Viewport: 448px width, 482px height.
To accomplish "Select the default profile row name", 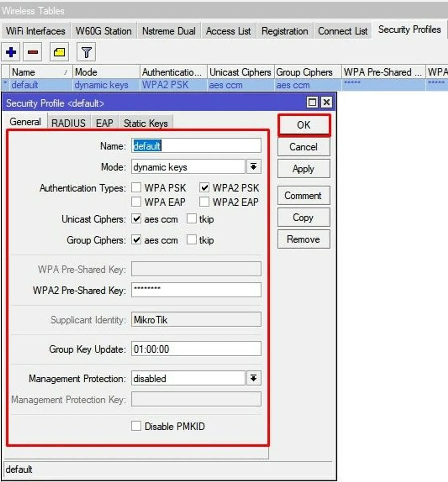I will tap(25, 85).
